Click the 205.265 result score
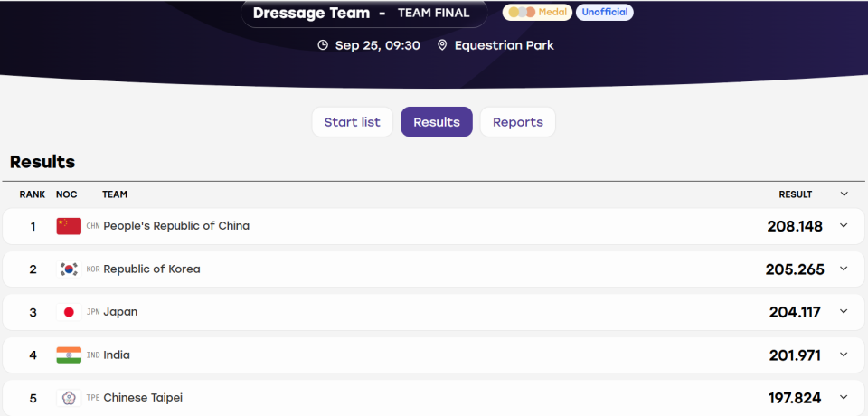The image size is (868, 416). coord(795,269)
